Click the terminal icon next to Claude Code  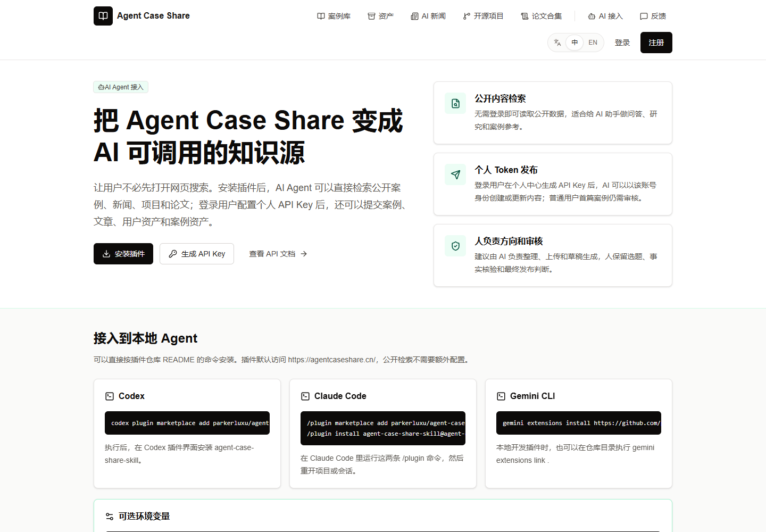point(305,396)
